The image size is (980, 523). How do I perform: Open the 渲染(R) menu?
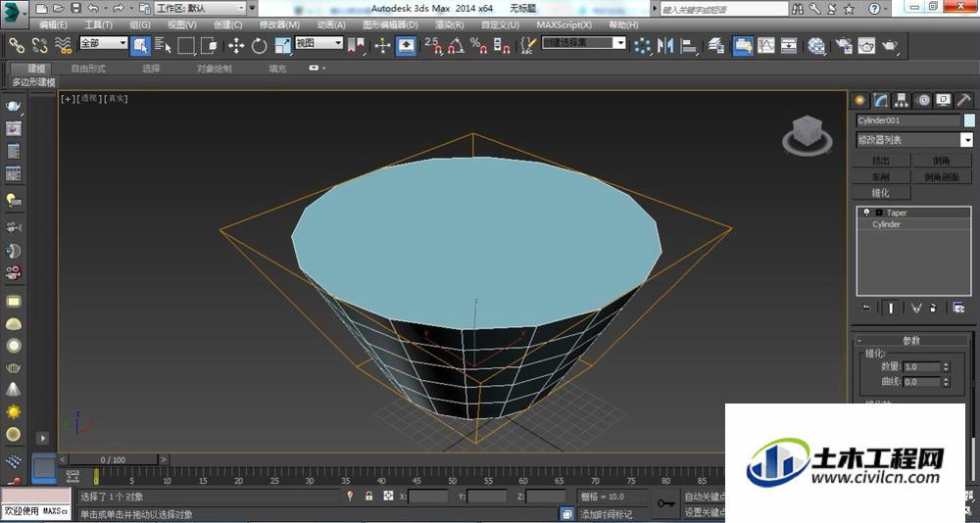coord(450,24)
